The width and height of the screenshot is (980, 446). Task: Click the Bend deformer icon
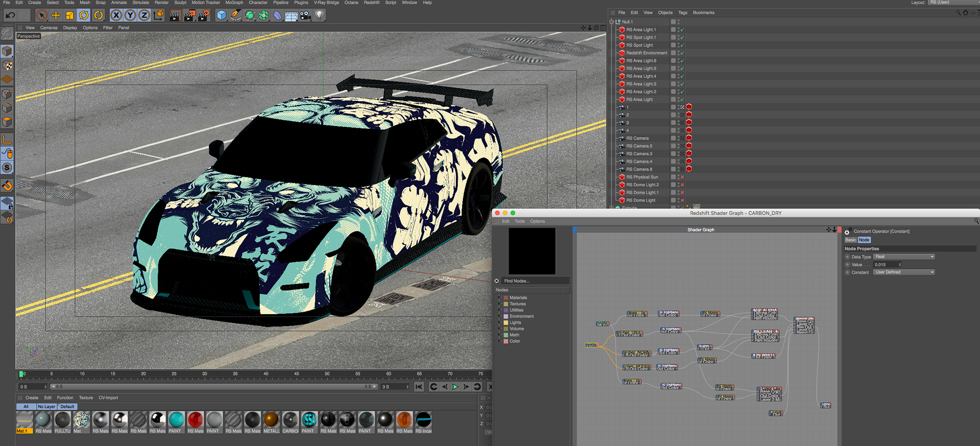click(277, 15)
